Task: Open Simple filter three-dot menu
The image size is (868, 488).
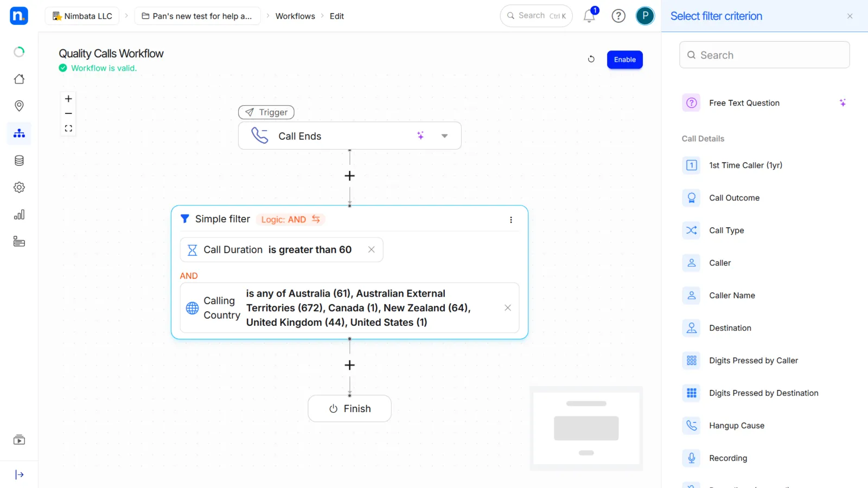Action: 511,220
